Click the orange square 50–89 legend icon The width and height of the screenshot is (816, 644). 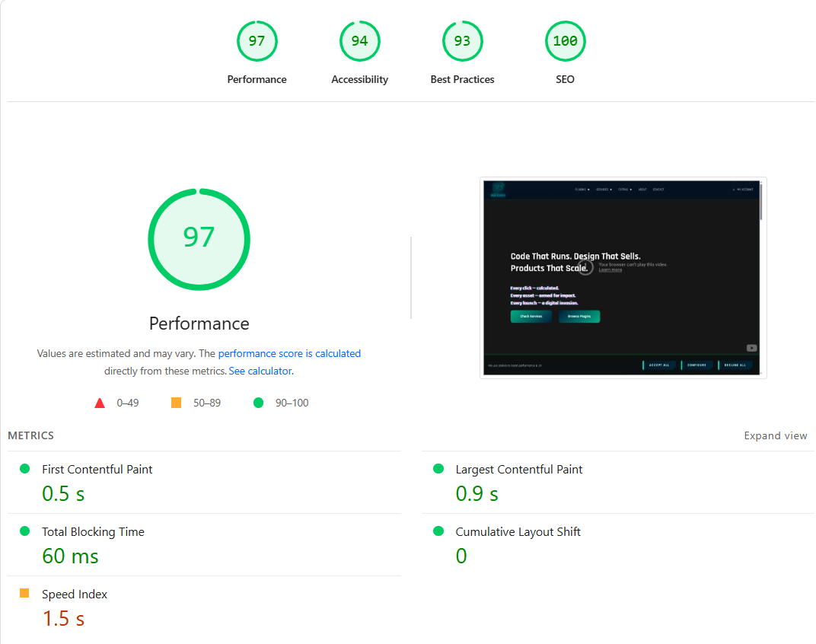point(177,403)
